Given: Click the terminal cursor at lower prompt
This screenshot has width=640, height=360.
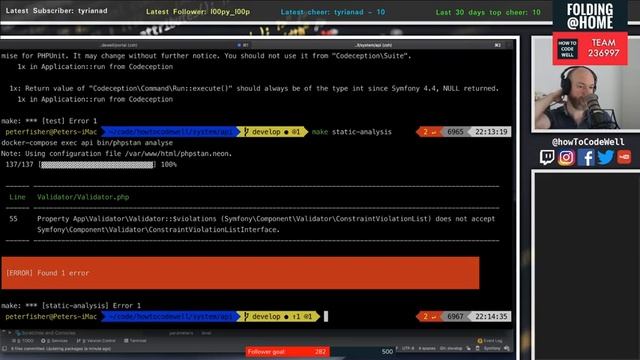Looking at the screenshot, I should (x=326, y=316).
